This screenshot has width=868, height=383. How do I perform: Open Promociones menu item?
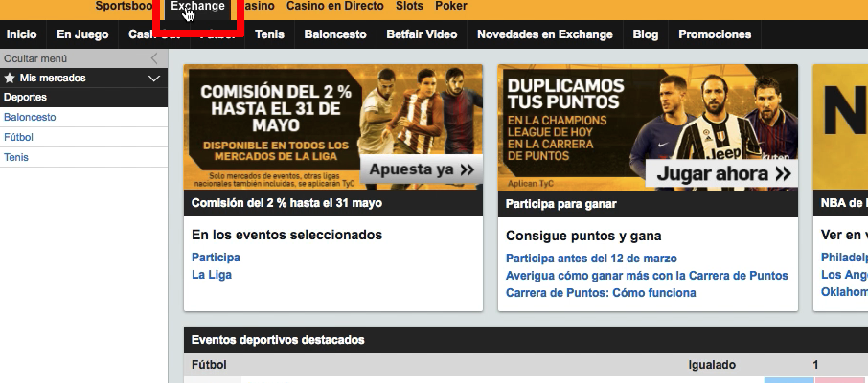pyautogui.click(x=715, y=34)
